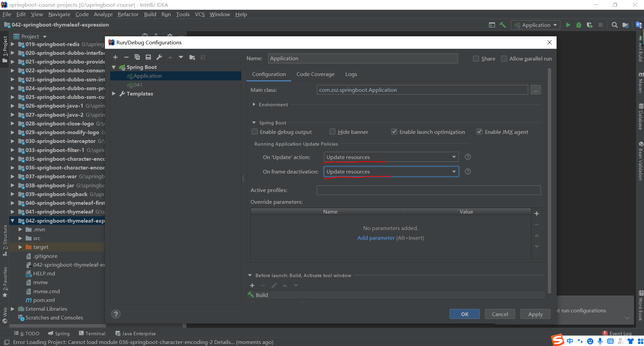Click the Sogou input method tray icon
Screen dimensions: 644x346
coord(558,340)
